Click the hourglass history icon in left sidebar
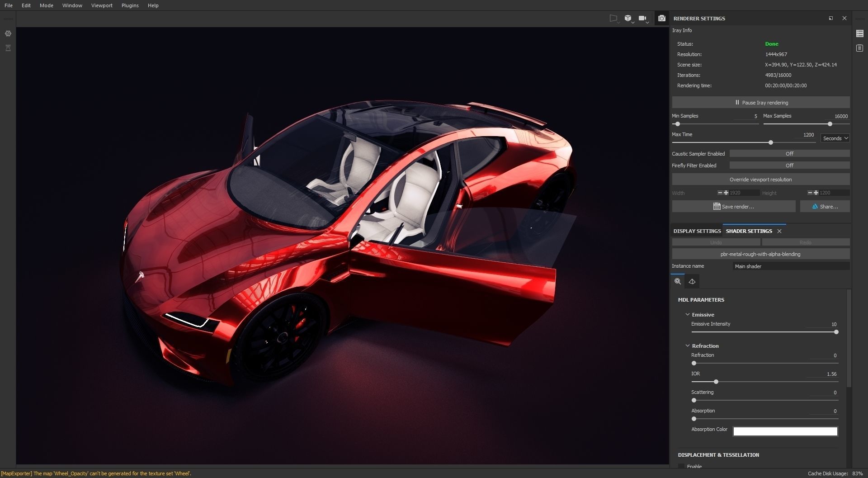The height and width of the screenshot is (478, 868). (8, 48)
